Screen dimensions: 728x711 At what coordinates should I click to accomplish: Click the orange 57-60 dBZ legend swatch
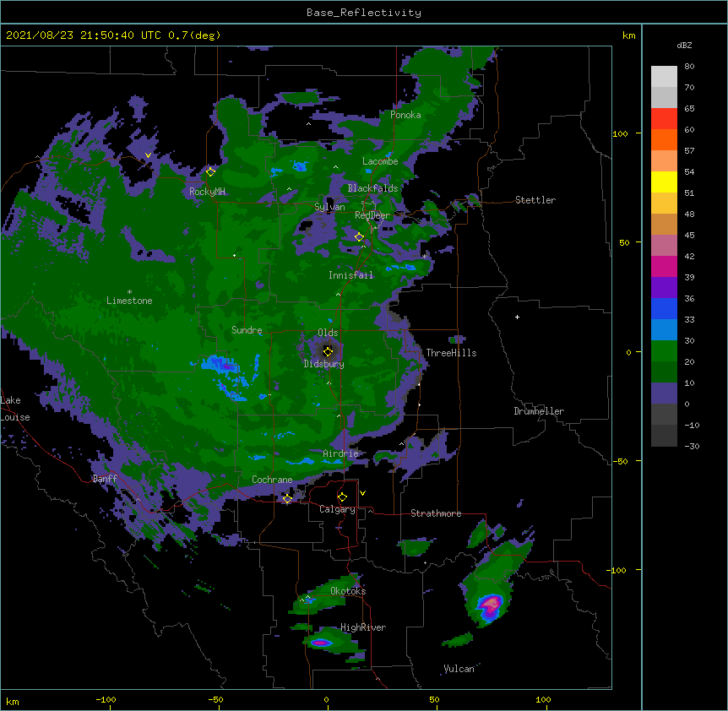click(664, 139)
